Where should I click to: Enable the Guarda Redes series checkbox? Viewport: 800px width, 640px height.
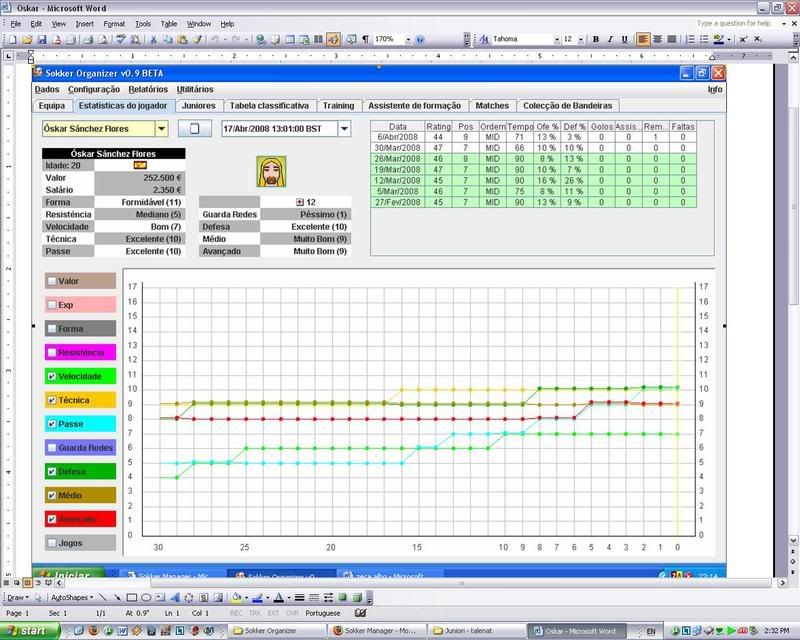(x=52, y=448)
